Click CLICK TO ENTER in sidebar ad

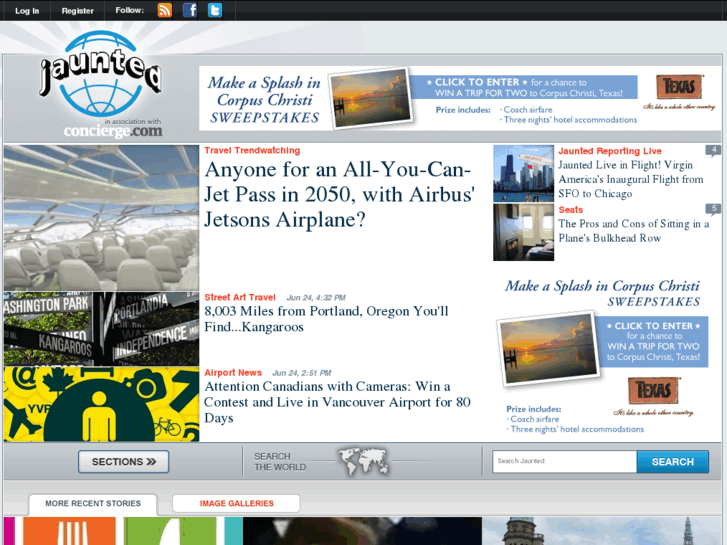(653, 326)
